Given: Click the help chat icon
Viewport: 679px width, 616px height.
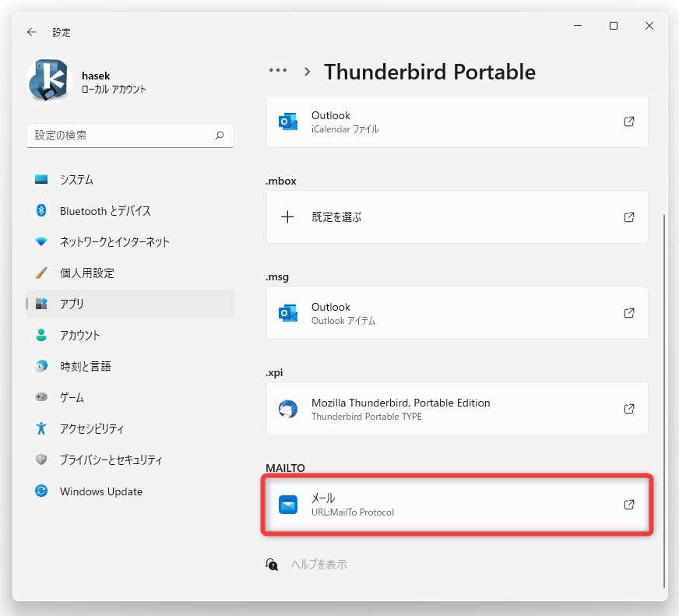Looking at the screenshot, I should click(272, 565).
